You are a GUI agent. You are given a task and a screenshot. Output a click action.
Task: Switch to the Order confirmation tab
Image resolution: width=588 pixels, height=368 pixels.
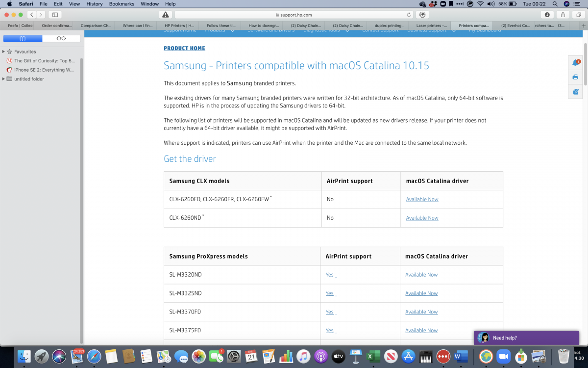(x=56, y=26)
